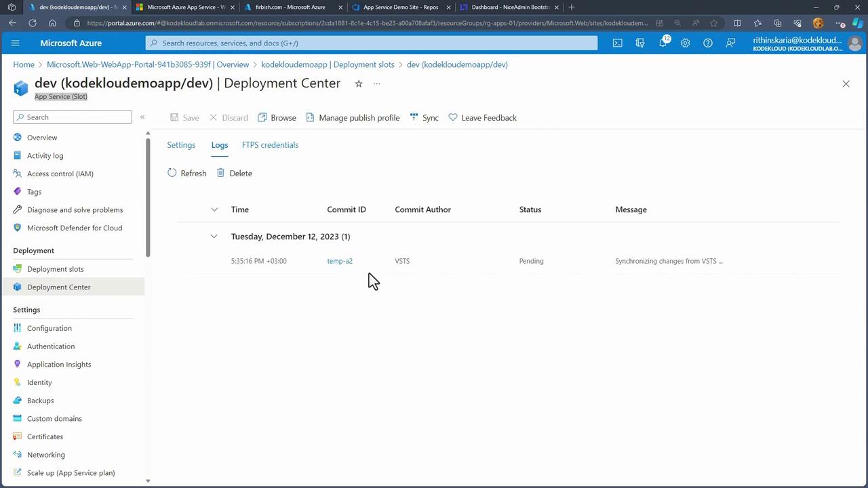This screenshot has height=488, width=868.
Task: Open Application Insights
Action: click(x=59, y=365)
